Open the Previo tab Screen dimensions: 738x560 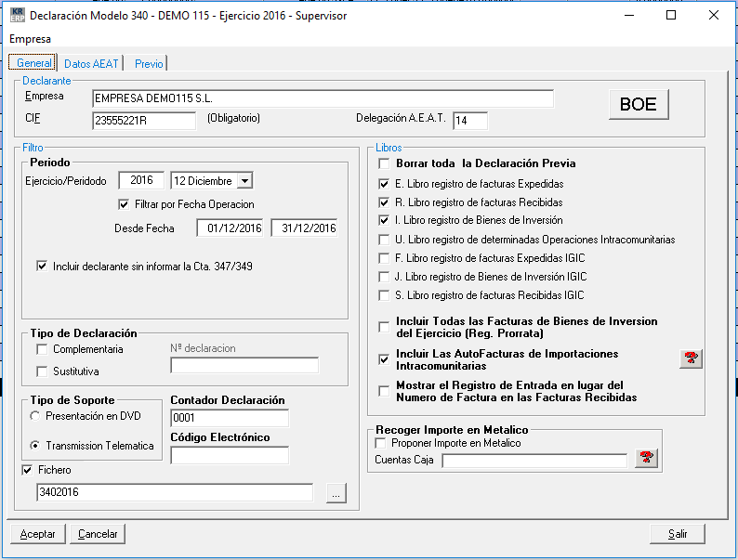(149, 64)
